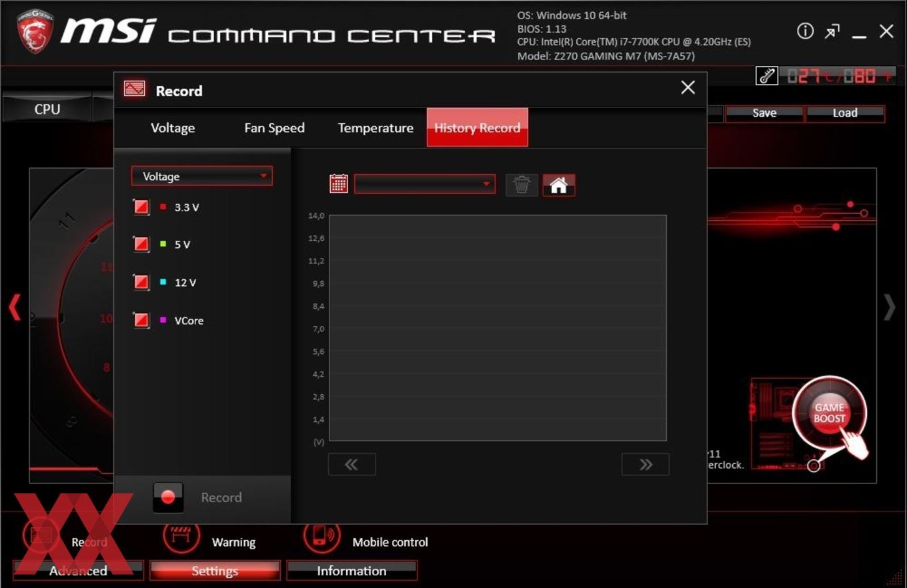This screenshot has width=907, height=588.
Task: Toggle the 12 V checkbox
Action: point(141,283)
